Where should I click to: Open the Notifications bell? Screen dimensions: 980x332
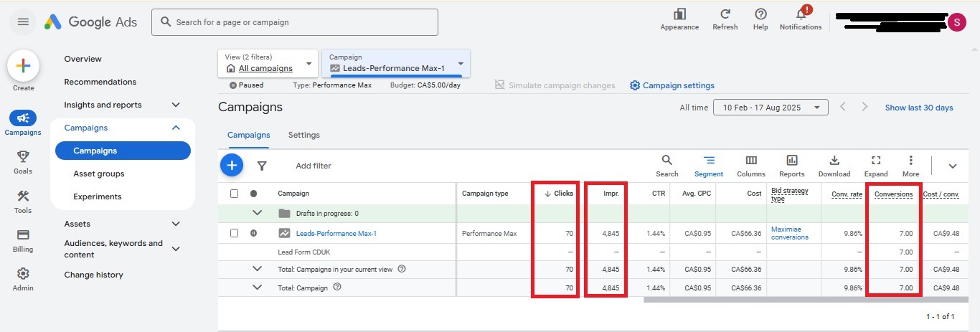pos(801,15)
